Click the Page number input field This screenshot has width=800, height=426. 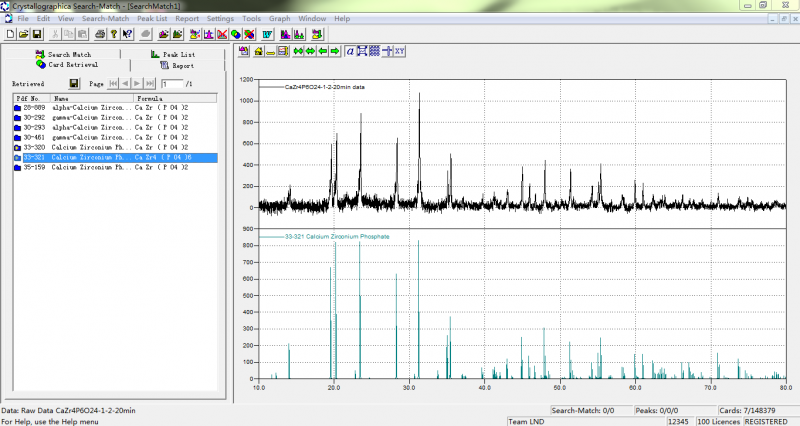click(x=170, y=84)
